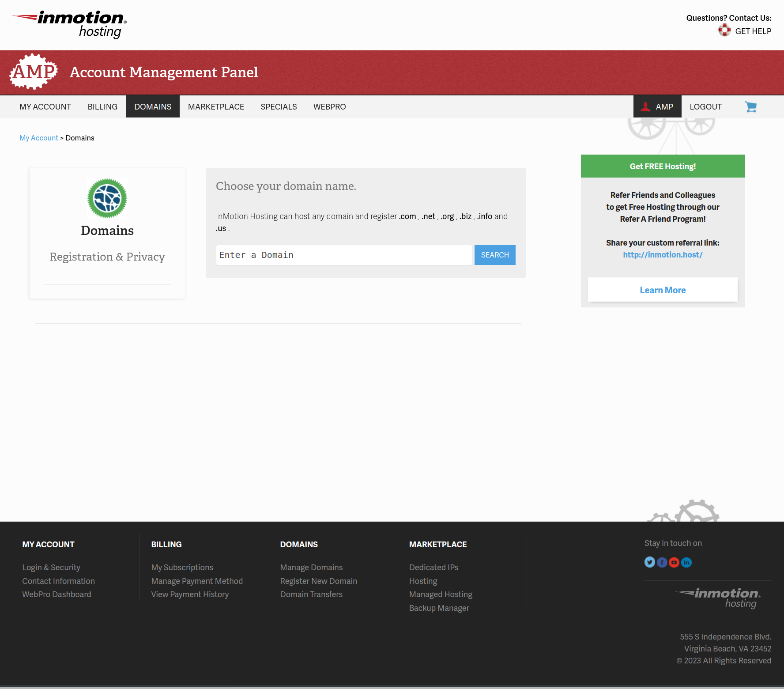Open the Marketplace nav menu
The height and width of the screenshot is (689, 784).
pyautogui.click(x=216, y=107)
